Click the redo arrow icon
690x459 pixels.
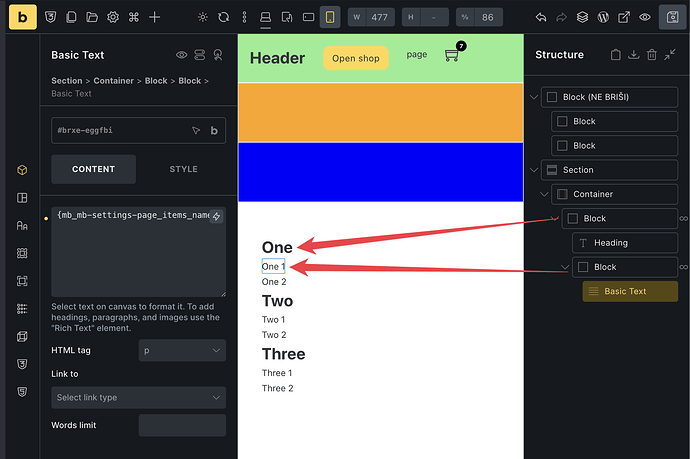[562, 17]
